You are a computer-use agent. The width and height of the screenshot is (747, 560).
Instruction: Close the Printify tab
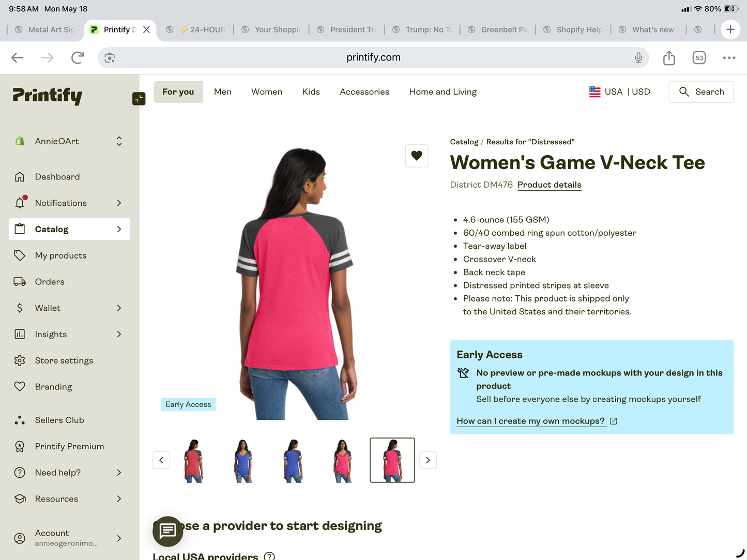147,29
